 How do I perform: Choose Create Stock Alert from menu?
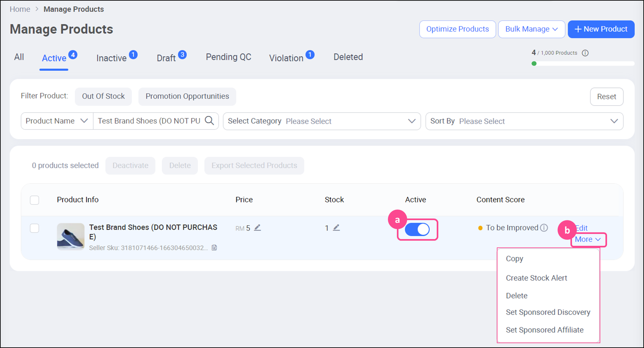point(536,278)
